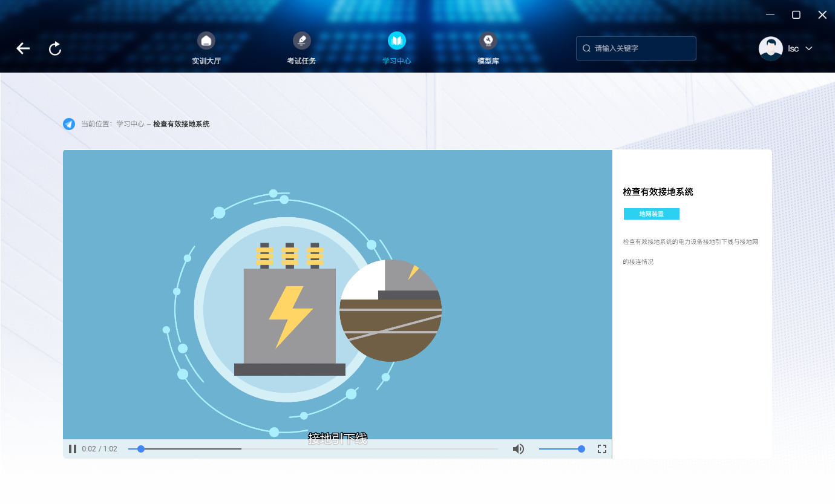Click description line 检查有效接地系统的电力设备接地引下线与接地网
835x504 pixels.
coord(690,242)
